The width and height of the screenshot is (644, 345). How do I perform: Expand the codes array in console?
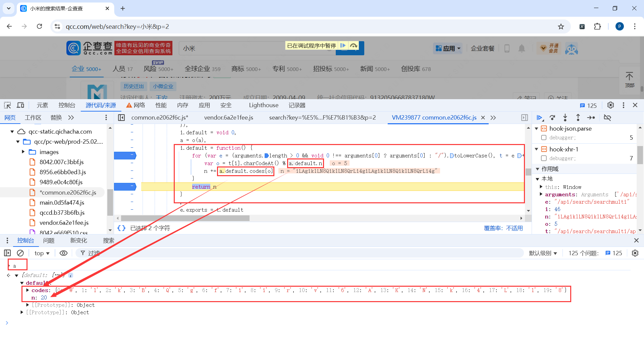(x=28, y=290)
